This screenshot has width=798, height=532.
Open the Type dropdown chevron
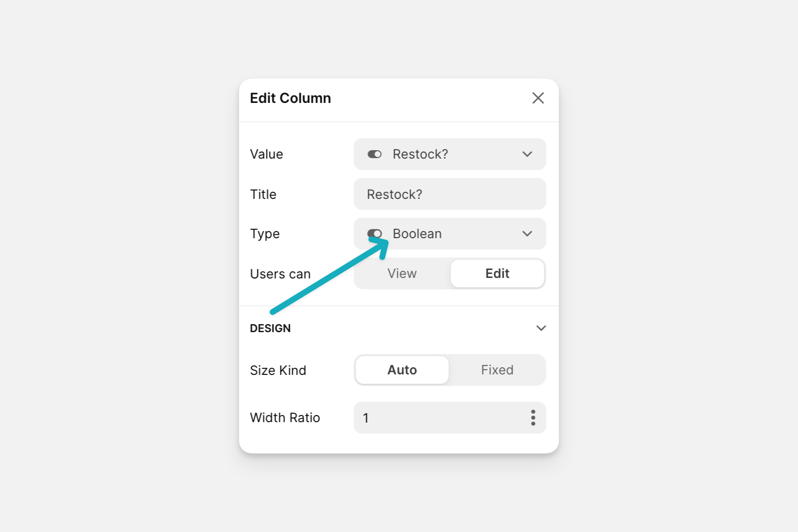(527, 234)
